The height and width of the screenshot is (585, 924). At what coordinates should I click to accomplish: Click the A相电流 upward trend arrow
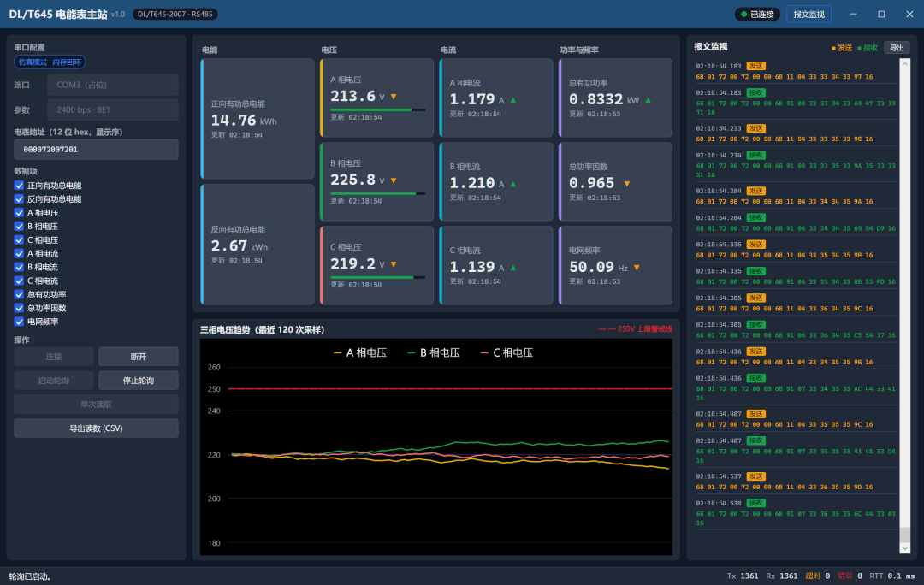coord(513,100)
